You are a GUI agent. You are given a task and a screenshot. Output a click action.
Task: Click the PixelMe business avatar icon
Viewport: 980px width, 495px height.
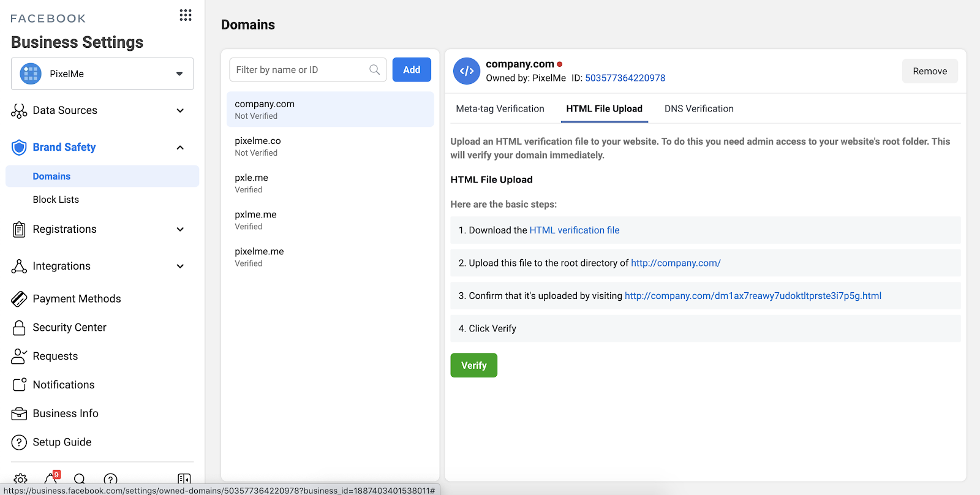(31, 74)
